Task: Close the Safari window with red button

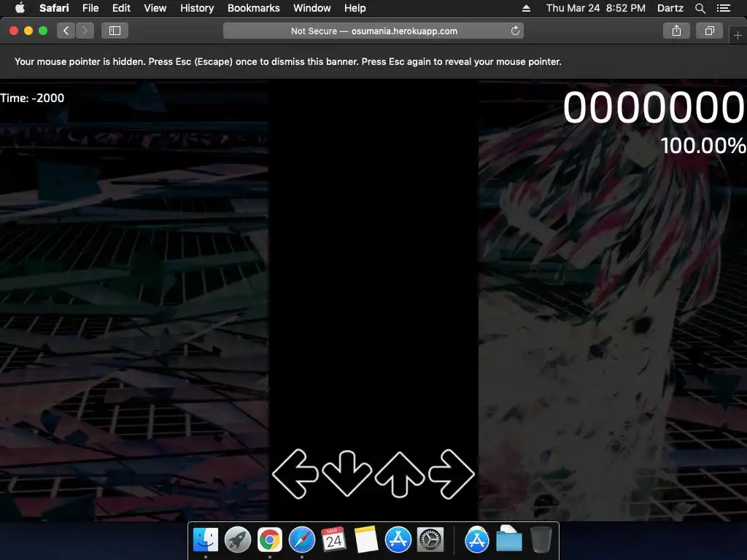Action: (x=14, y=31)
